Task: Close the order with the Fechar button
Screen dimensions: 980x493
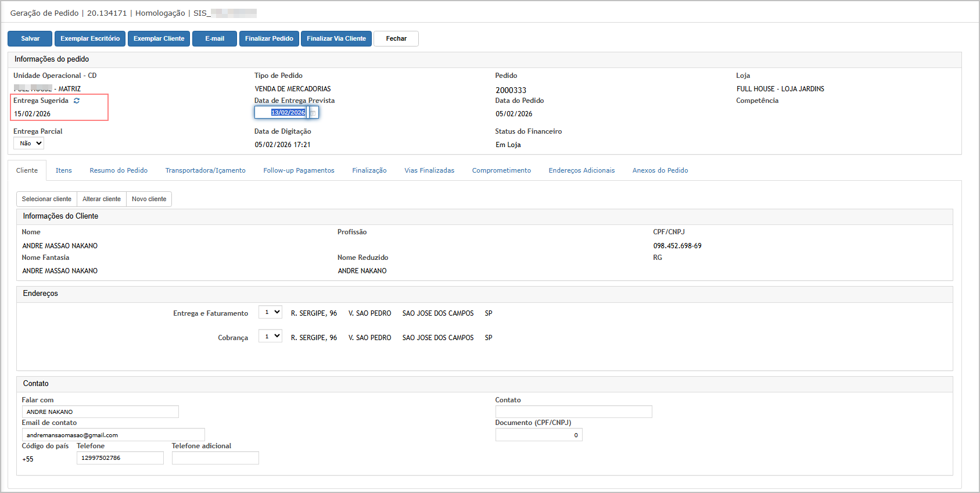Action: pos(396,38)
